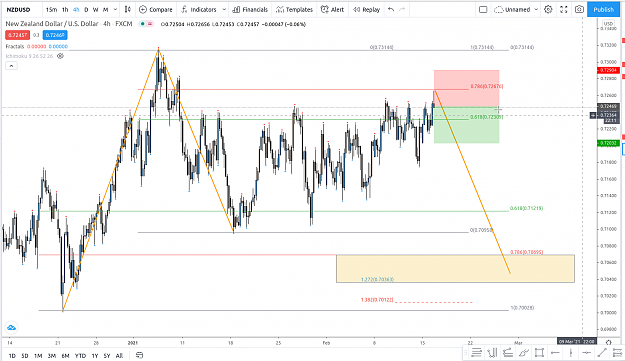Image resolution: width=625 pixels, height=361 pixels.
Task: Click the Compare symbol button
Action: click(155, 10)
